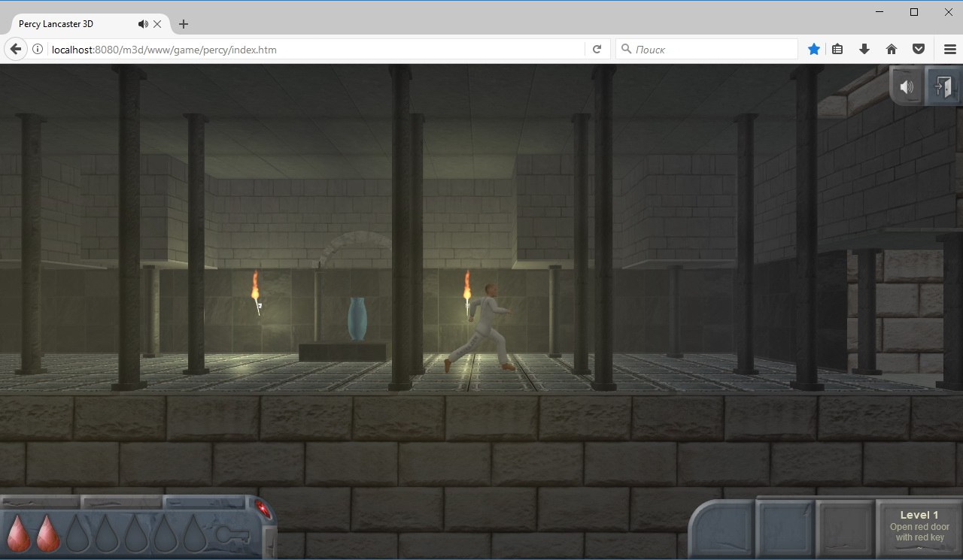Image resolution: width=963 pixels, height=560 pixels.
Task: Go to the browser home page
Action: click(x=892, y=50)
